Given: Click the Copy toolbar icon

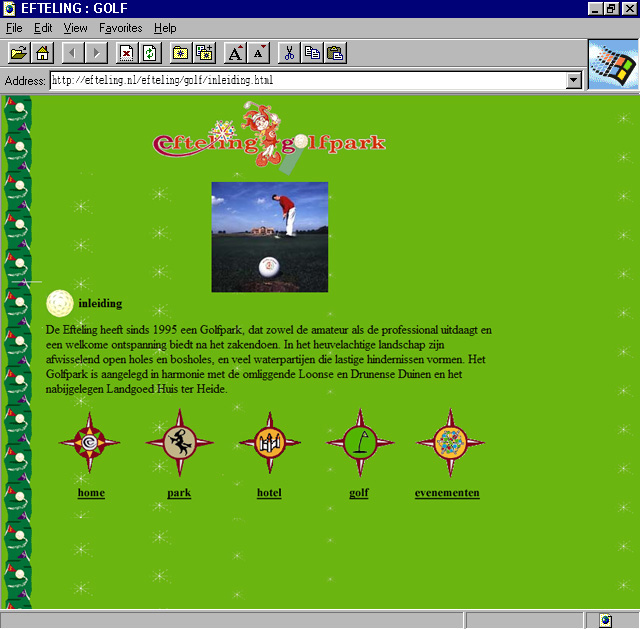Looking at the screenshot, I should (312, 53).
